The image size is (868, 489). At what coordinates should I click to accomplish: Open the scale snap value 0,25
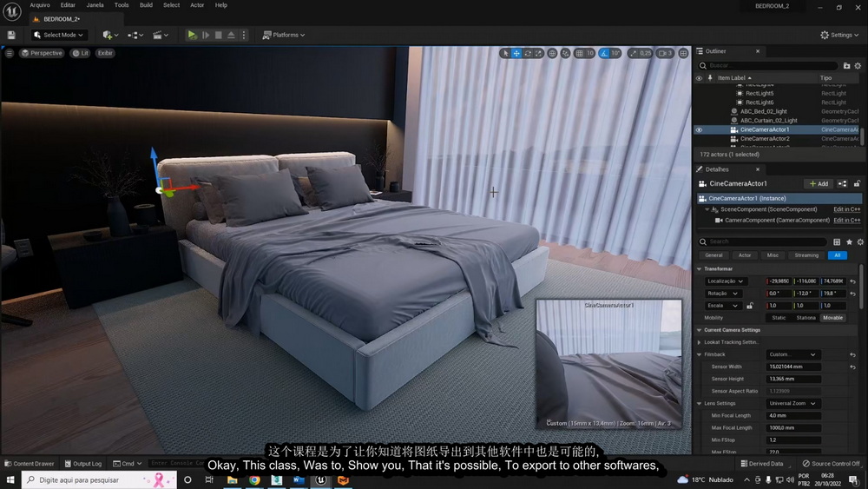coord(646,53)
